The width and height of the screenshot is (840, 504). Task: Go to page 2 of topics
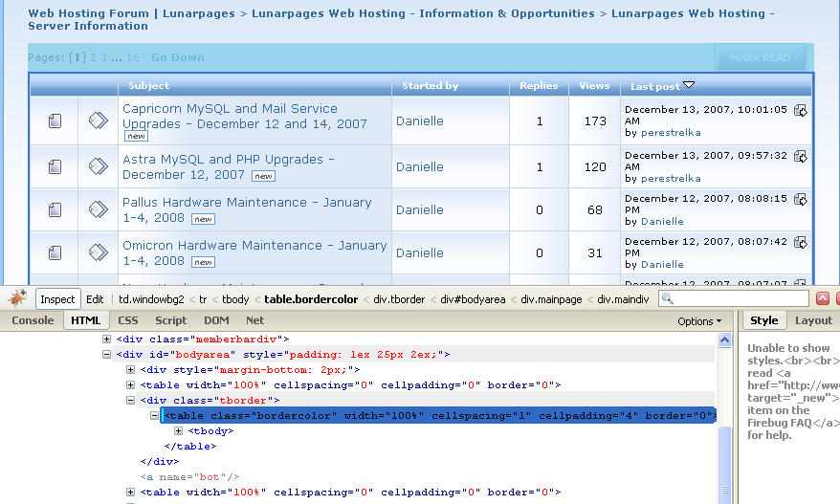(x=93, y=57)
